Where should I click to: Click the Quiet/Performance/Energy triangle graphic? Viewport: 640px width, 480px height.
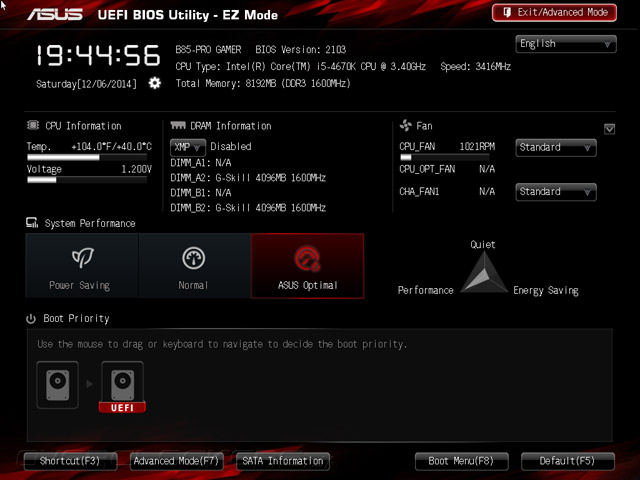pos(484,272)
